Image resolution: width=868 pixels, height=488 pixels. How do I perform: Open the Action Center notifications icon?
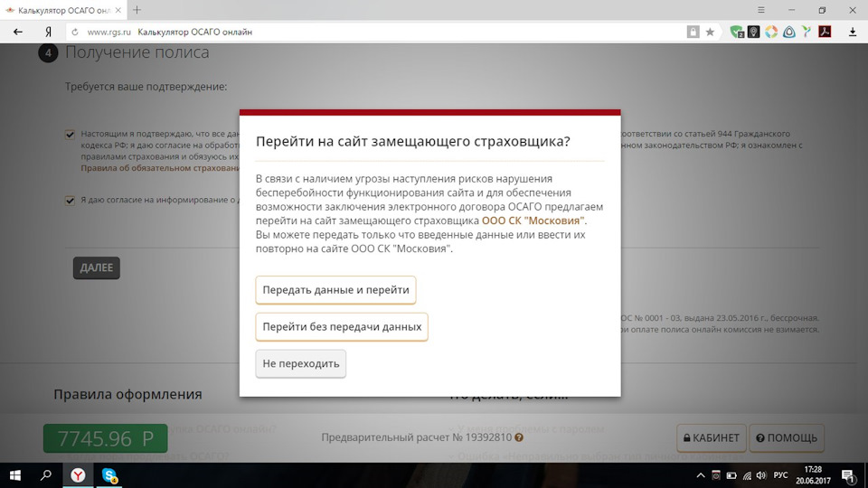(848, 476)
